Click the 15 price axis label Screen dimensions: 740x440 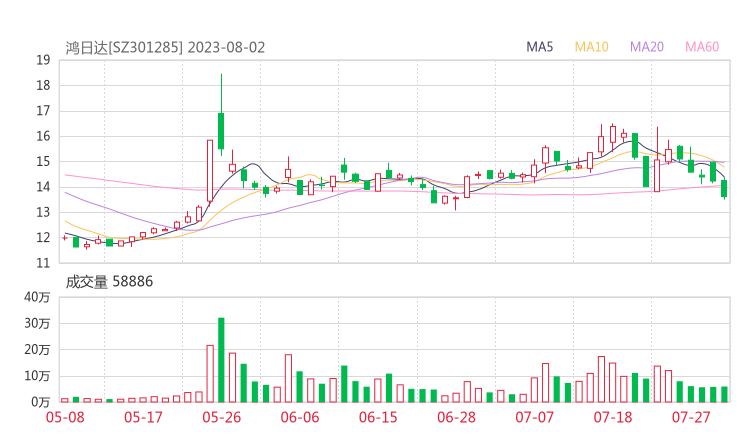pos(43,162)
